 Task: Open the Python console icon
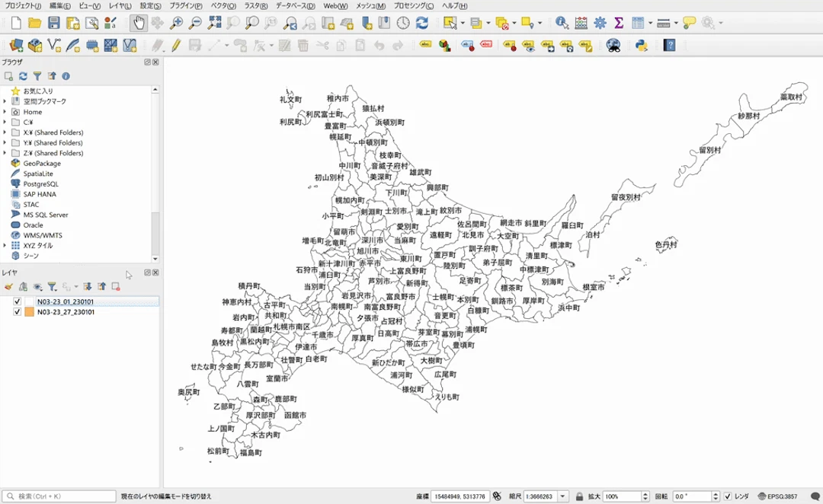click(642, 46)
